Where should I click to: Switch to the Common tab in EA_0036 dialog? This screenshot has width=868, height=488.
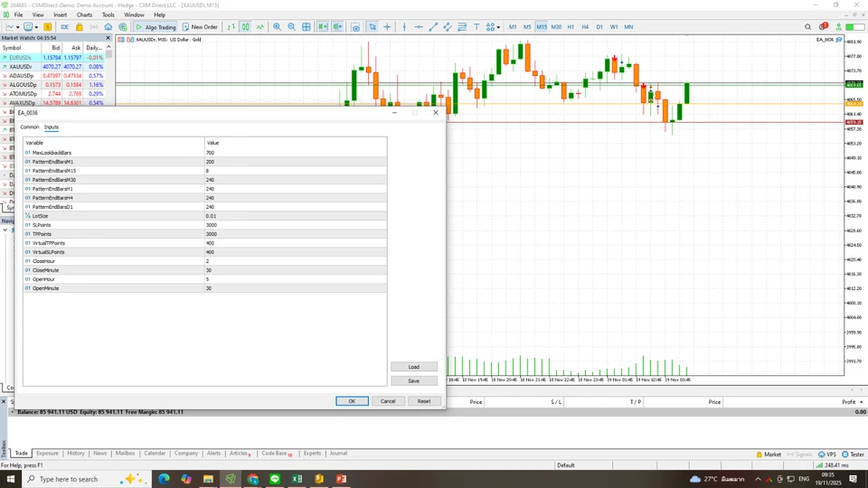click(x=30, y=127)
